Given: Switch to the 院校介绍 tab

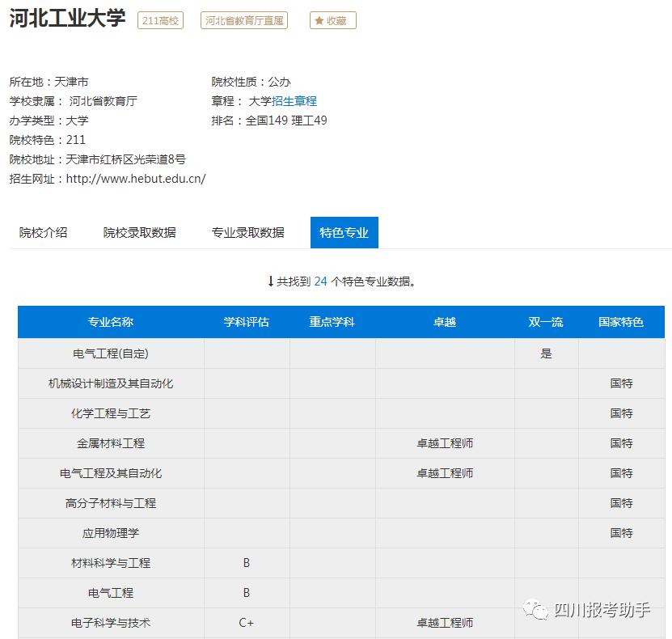Looking at the screenshot, I should click(44, 232).
